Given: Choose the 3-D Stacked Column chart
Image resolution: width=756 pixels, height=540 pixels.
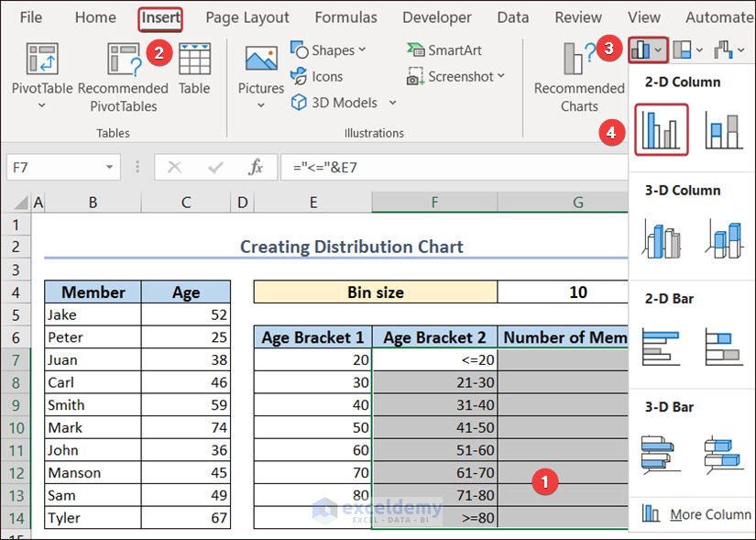Looking at the screenshot, I should (x=723, y=238).
